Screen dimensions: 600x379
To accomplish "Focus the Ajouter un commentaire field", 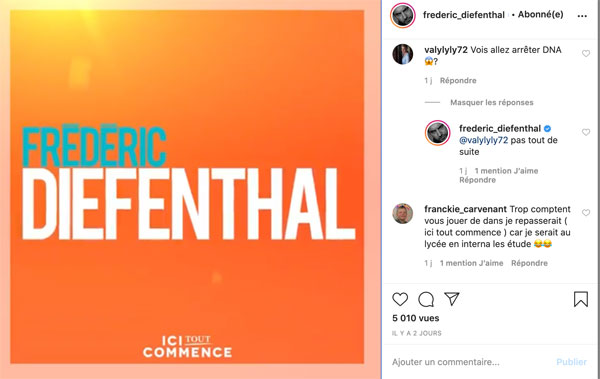I will point(471,362).
